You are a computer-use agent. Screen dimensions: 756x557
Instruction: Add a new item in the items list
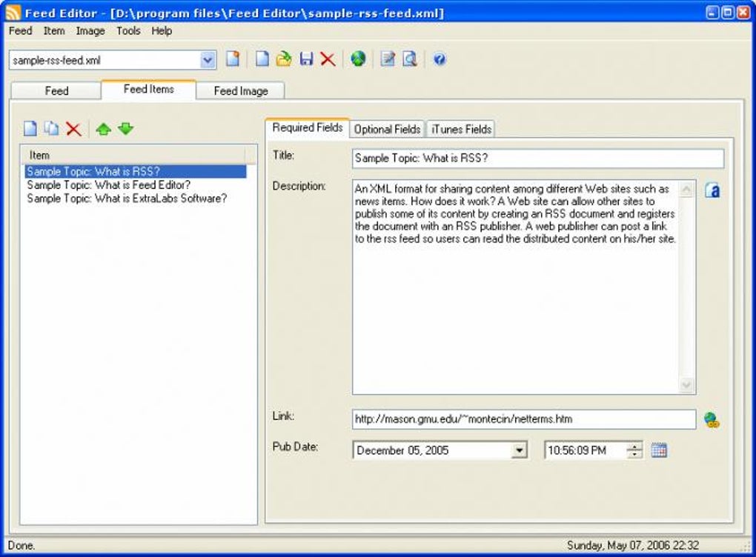pos(30,129)
